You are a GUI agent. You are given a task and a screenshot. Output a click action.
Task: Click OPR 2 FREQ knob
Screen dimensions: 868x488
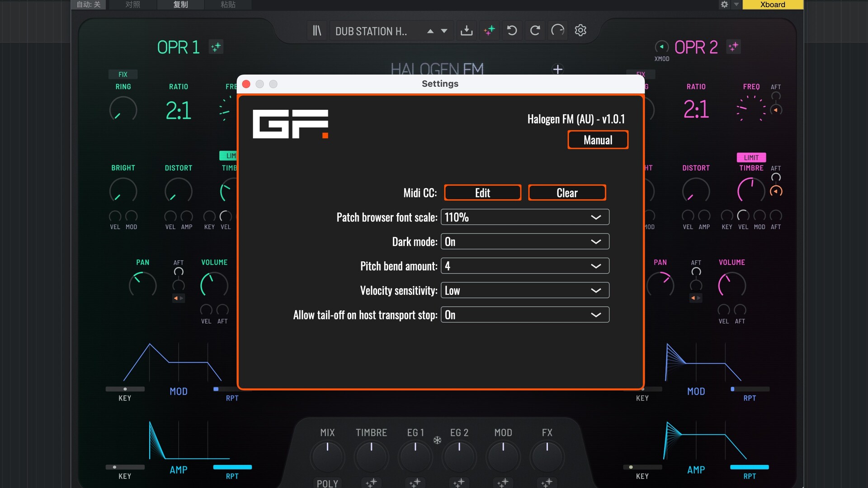coord(751,109)
